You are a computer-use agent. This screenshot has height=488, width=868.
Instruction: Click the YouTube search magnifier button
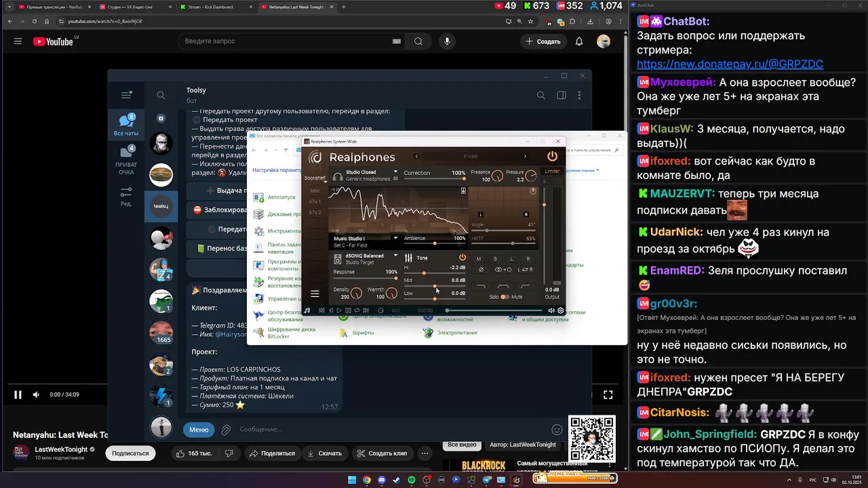pos(418,41)
